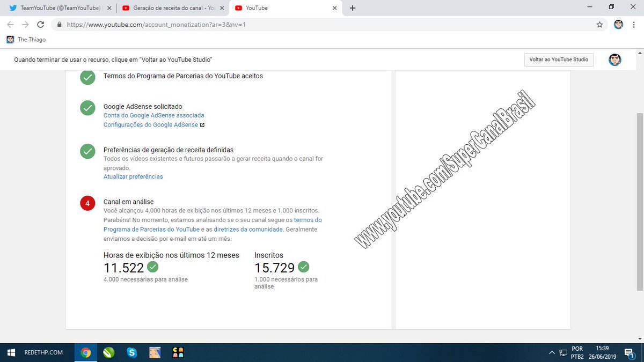The width and height of the screenshot is (644, 362).
Task: Click the Inscritos label
Action: tap(269, 255)
